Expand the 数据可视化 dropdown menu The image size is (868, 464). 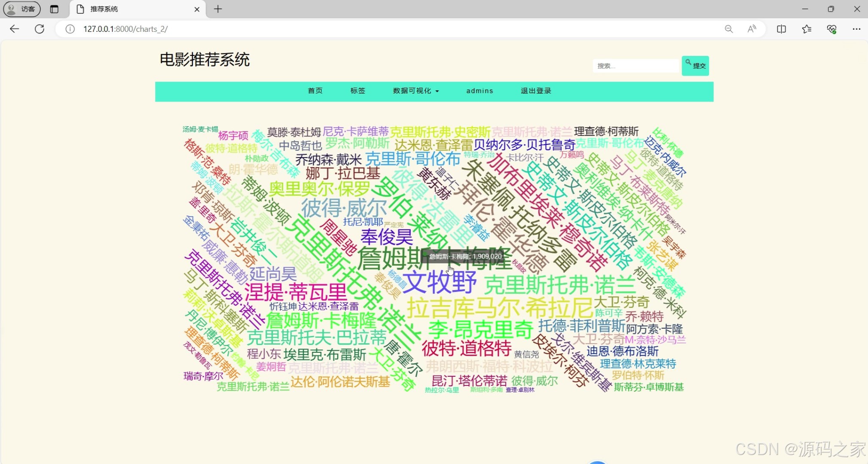[416, 91]
